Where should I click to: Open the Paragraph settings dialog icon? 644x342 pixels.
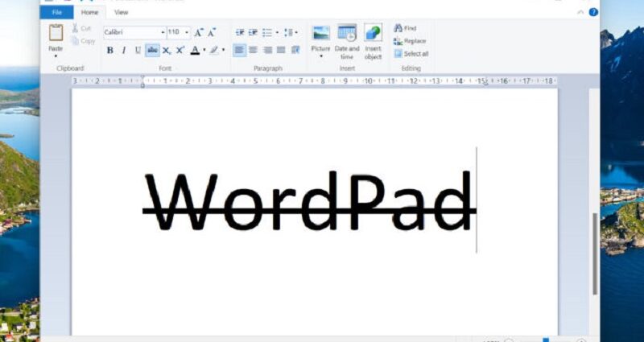[295, 50]
